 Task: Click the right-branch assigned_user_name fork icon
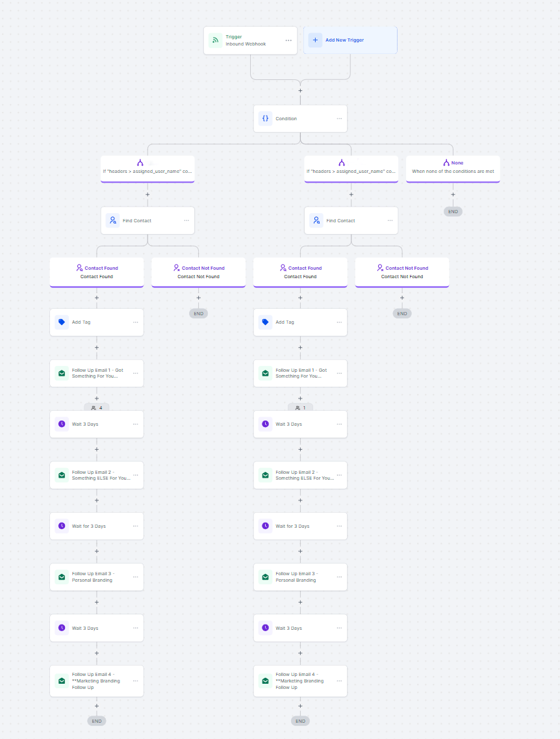[x=342, y=162]
